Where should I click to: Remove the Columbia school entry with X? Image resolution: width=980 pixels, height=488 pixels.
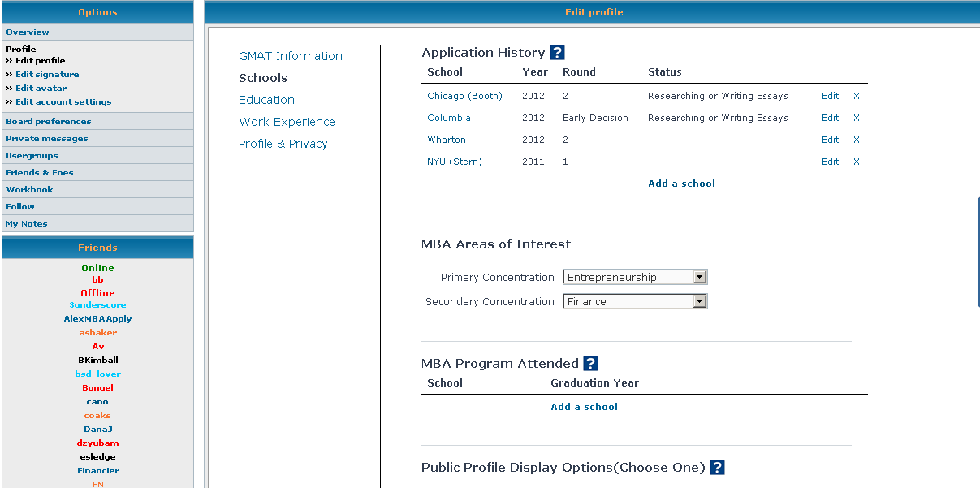pos(856,118)
